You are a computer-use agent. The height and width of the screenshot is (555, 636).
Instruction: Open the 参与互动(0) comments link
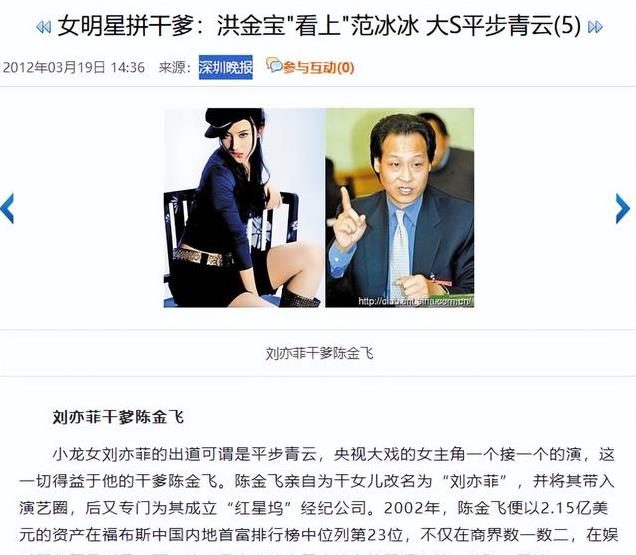[x=318, y=67]
